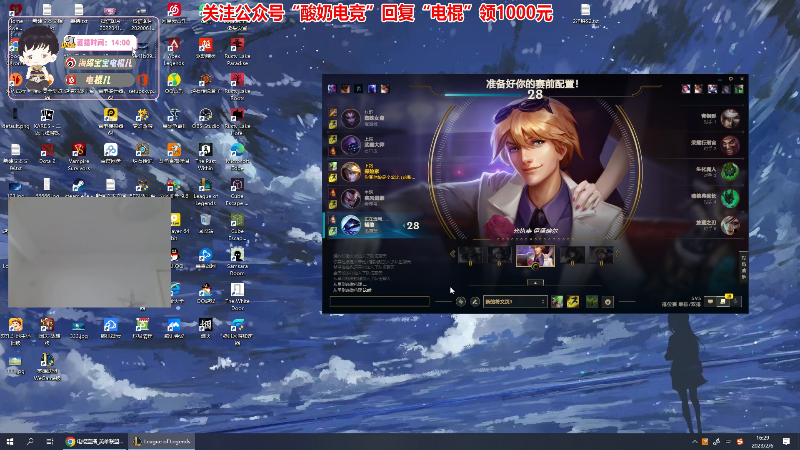Screen dimensions: 800x450
Task: Show next skin with right arrow
Action: 618,254
